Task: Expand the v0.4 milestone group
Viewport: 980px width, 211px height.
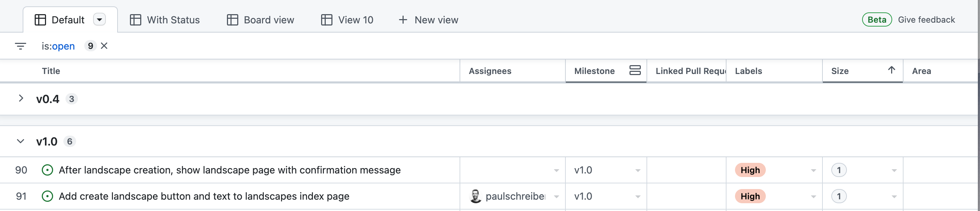Action: point(21,98)
